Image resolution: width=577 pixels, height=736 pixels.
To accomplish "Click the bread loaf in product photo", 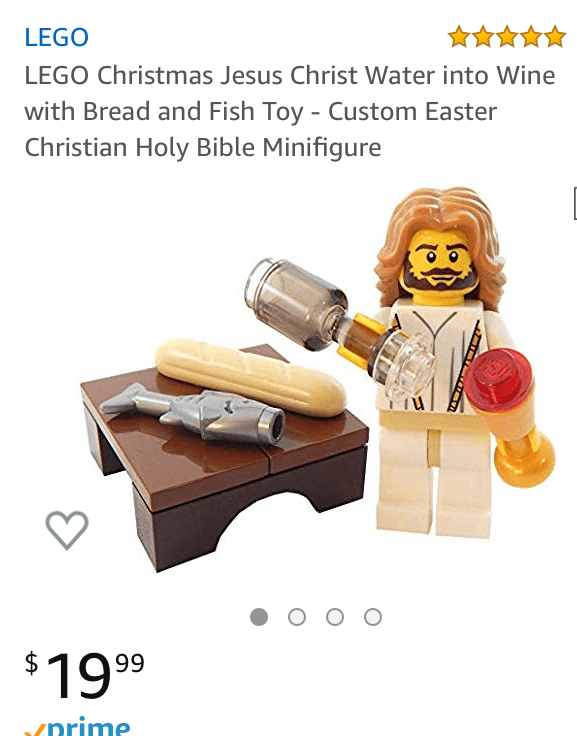I will pos(250,377).
